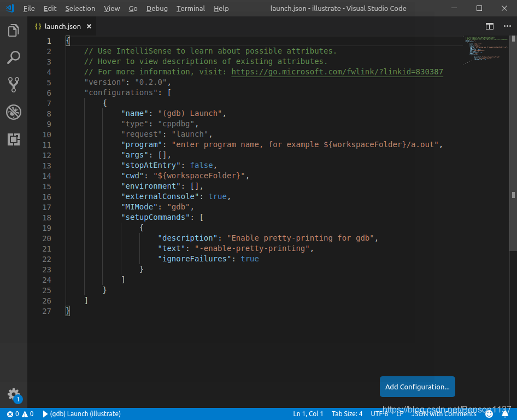Screen dimensions: 517x420
Task: Click the Use IntelliSense comment line
Action: 210,51
